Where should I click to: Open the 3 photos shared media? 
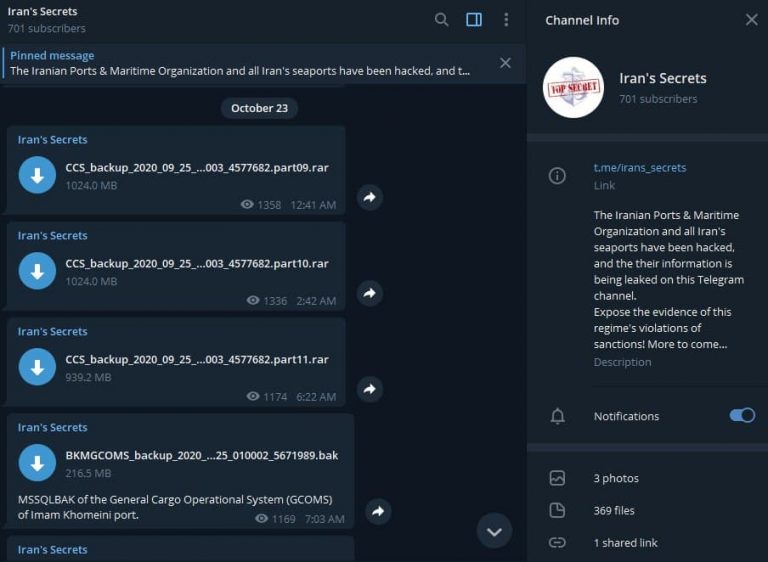click(616, 478)
